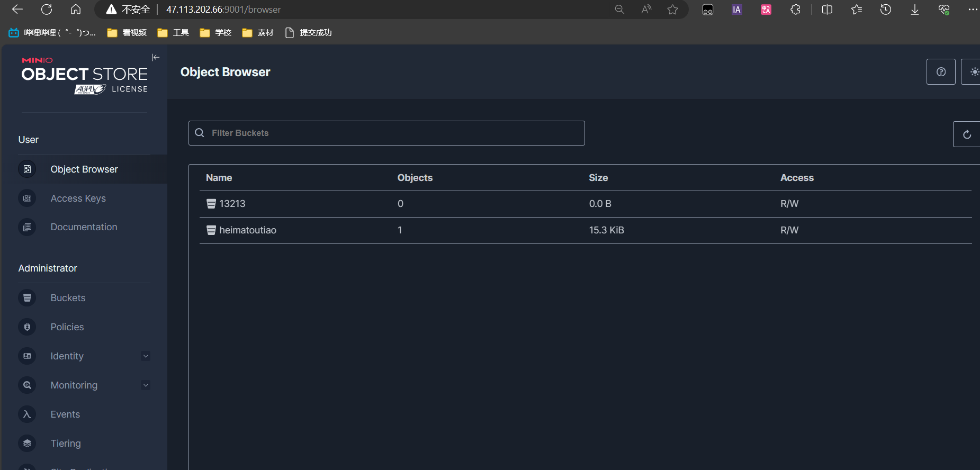Click the Events lambda icon
This screenshot has width=980, height=470.
click(x=27, y=414)
